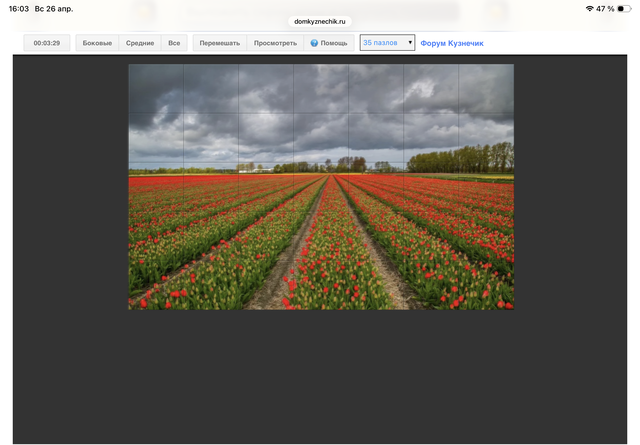The width and height of the screenshot is (640, 445).
Task: Preview the image with Просмотреть
Action: tap(275, 44)
